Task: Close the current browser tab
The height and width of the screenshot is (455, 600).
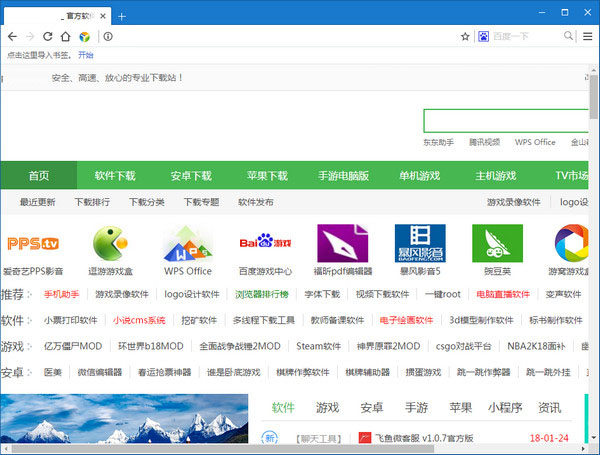Action: (103, 16)
